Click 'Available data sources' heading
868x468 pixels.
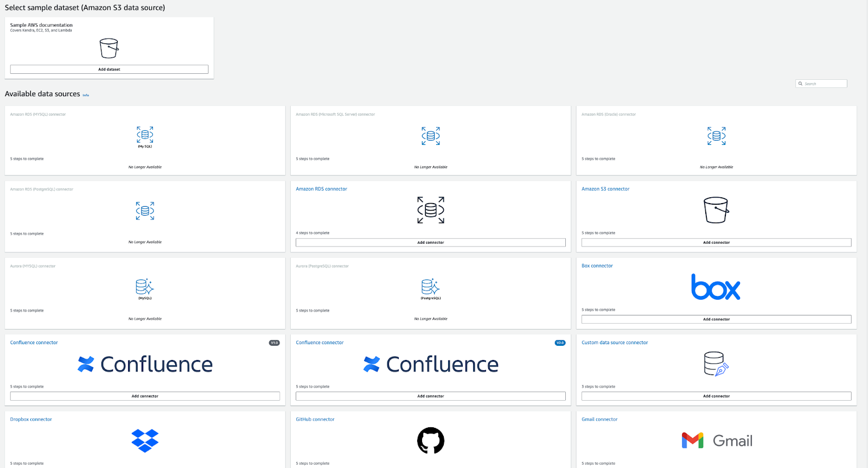click(x=42, y=94)
